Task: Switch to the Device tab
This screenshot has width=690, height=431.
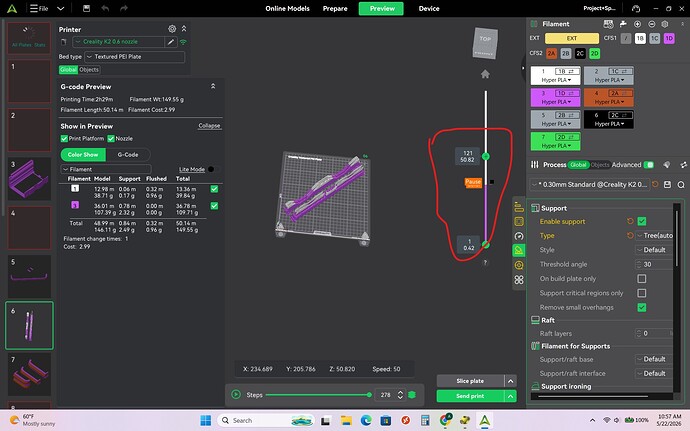Action: [429, 8]
